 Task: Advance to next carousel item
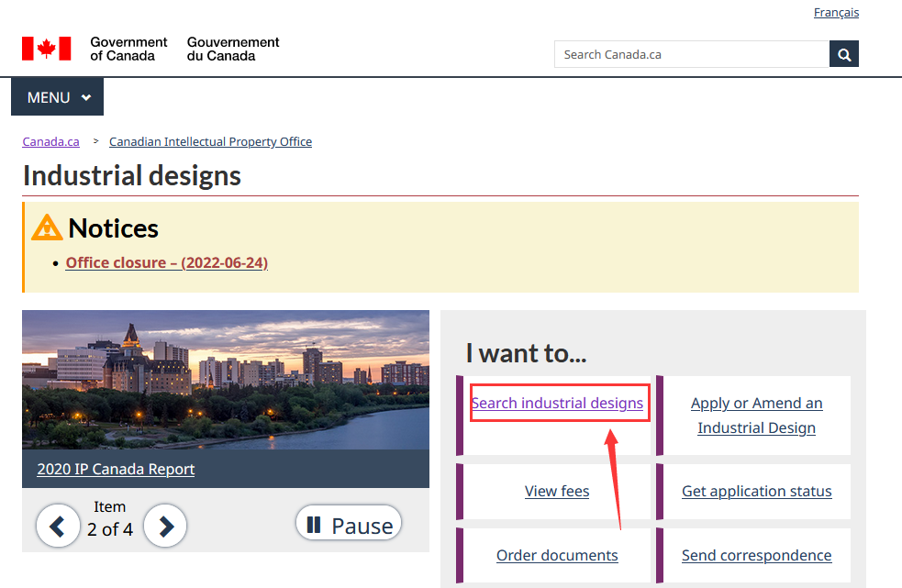click(x=166, y=527)
